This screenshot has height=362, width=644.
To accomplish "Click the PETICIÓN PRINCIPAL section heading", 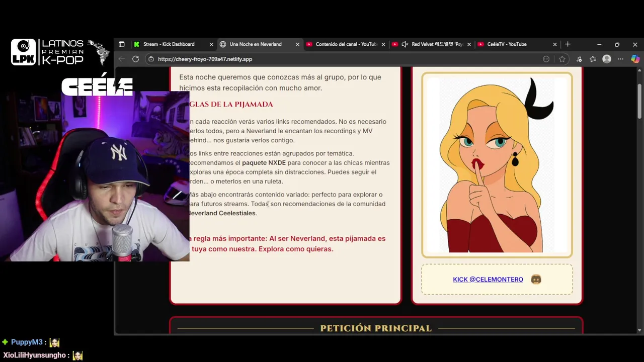I will (x=376, y=328).
